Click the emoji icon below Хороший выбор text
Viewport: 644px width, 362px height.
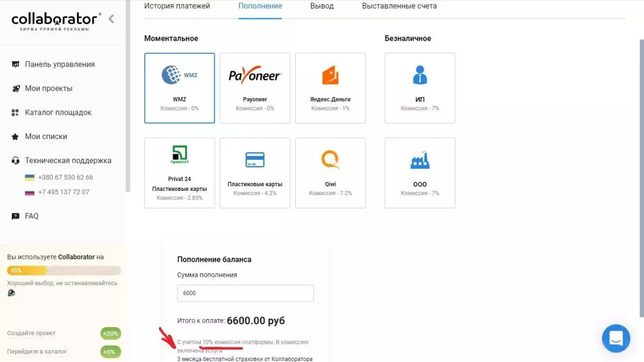11,293
